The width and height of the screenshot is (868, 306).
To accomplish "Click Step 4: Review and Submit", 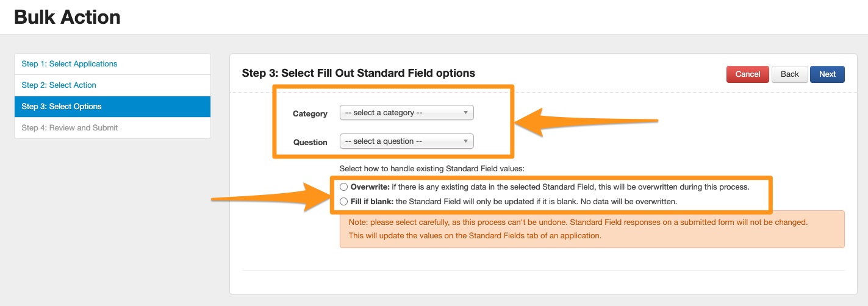I will (70, 128).
